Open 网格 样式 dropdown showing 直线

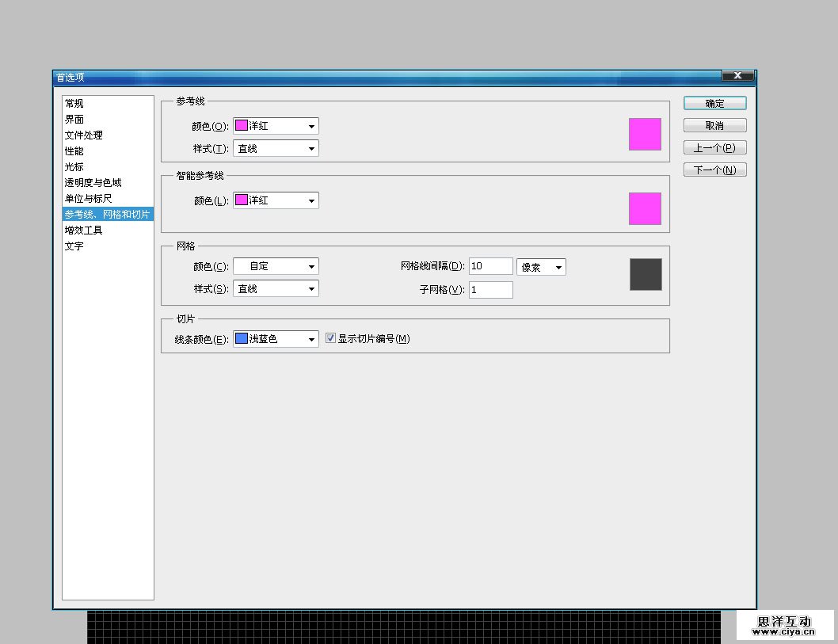point(276,289)
